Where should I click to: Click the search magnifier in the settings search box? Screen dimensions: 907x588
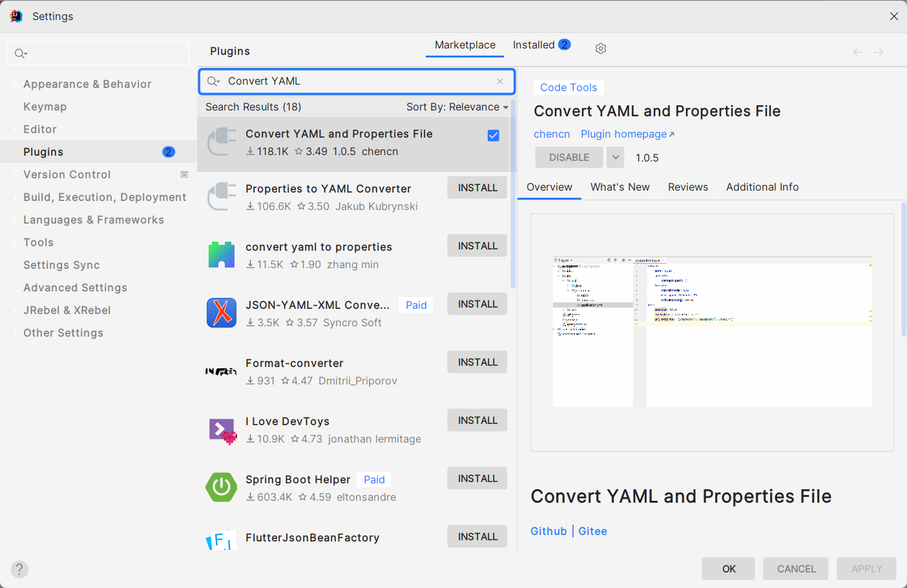21,54
